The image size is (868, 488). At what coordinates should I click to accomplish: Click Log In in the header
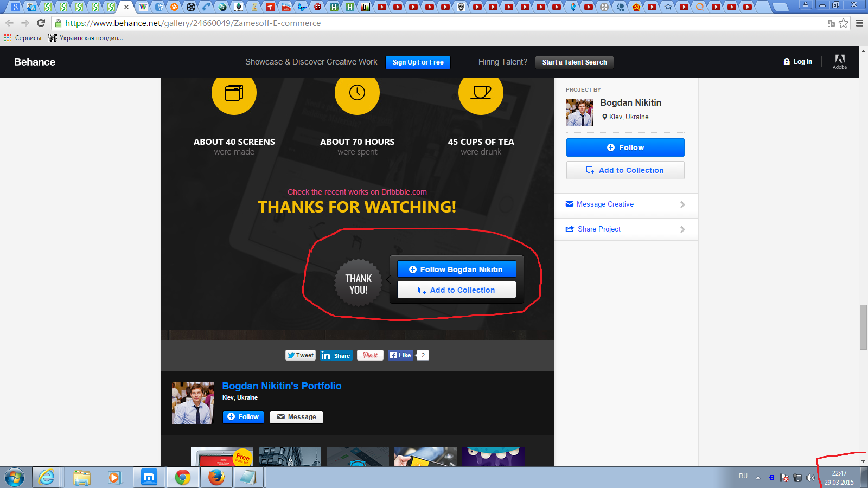tap(797, 62)
